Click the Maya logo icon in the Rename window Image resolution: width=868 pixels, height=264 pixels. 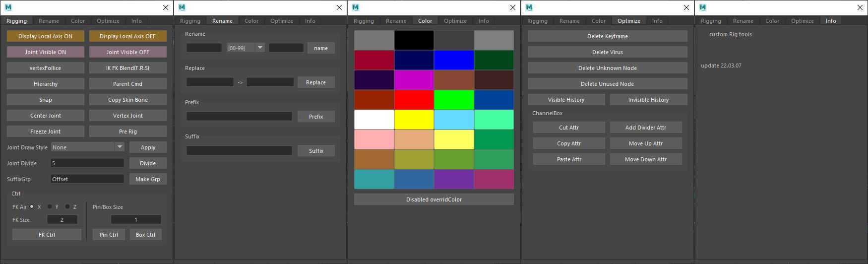[182, 7]
